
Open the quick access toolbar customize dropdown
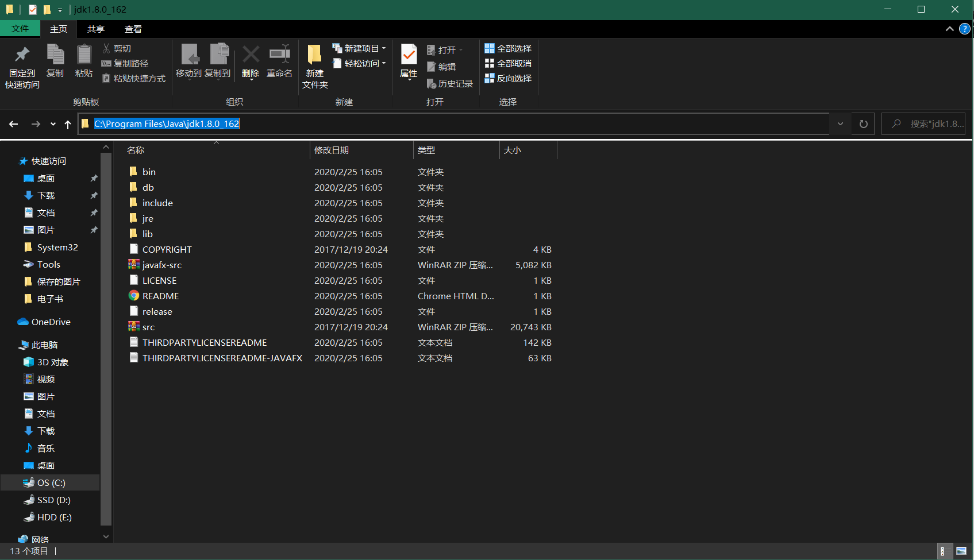click(x=60, y=10)
